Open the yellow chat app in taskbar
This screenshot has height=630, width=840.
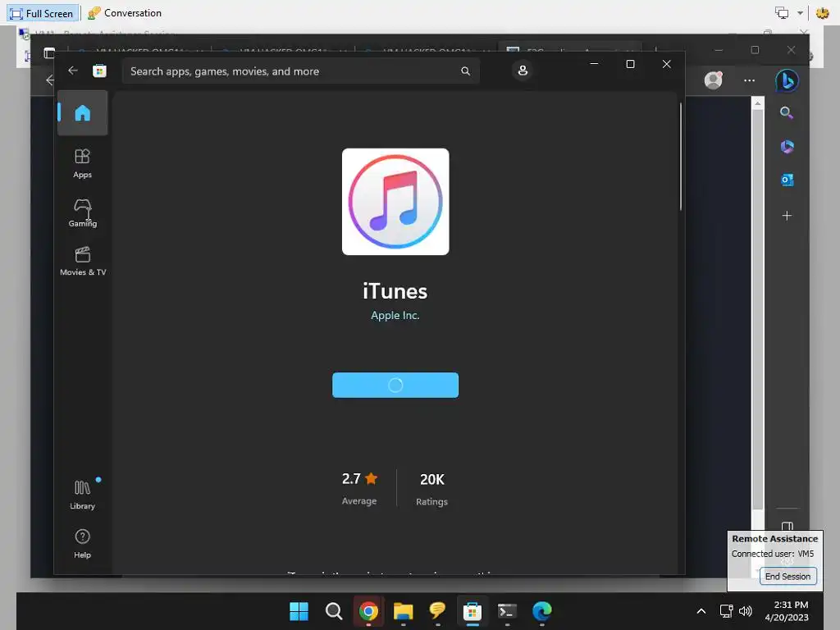(x=438, y=610)
